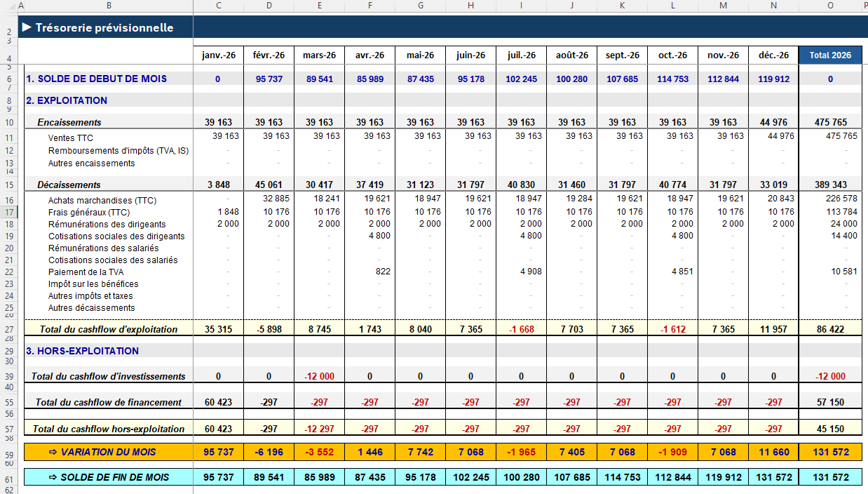Click the déc.-26 month header cell

[773, 55]
